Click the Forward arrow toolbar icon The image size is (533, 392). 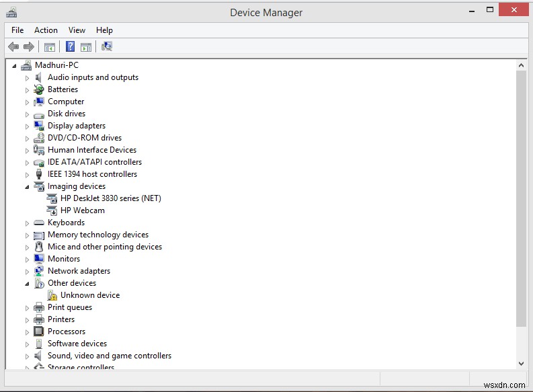pyautogui.click(x=29, y=46)
